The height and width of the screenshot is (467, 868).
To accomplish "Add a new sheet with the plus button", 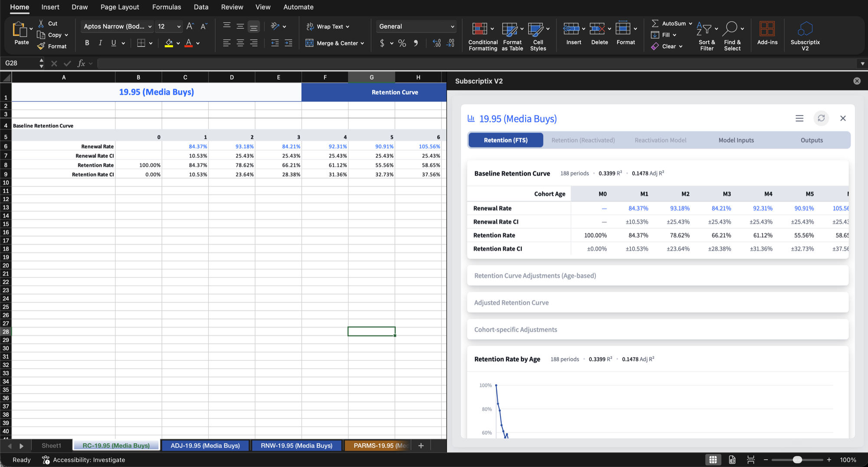I will point(421,445).
